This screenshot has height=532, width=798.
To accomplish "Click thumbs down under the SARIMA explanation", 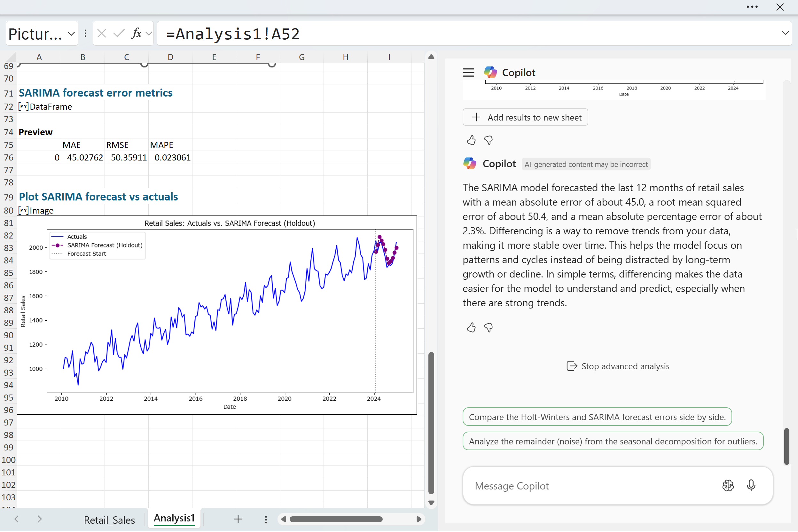I will pos(488,327).
